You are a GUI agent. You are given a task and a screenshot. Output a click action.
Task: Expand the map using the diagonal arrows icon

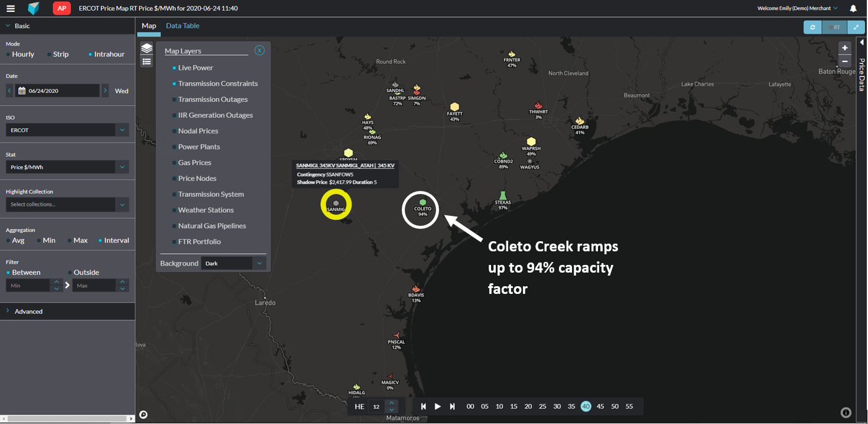pyautogui.click(x=856, y=27)
